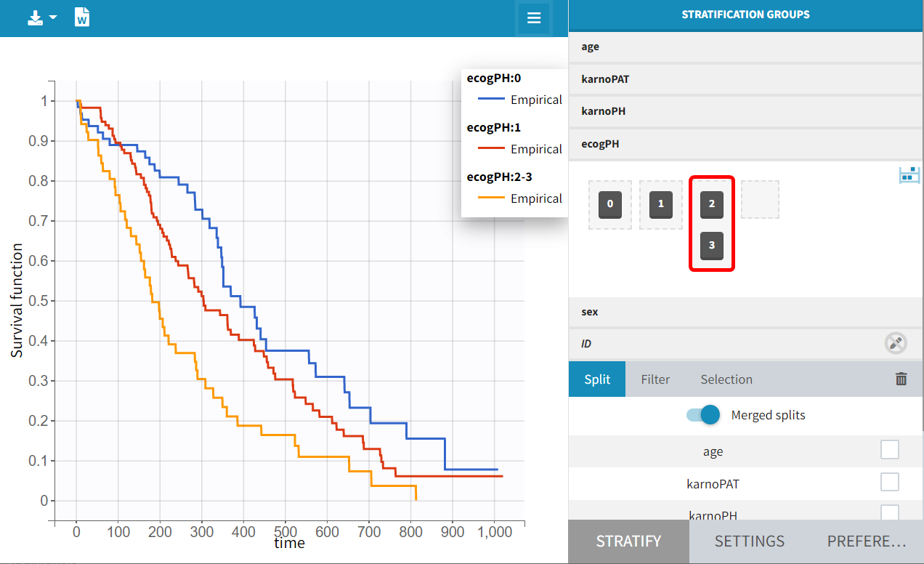Open the SETTINGS panel
This screenshot has height=564, width=924.
coord(749,541)
